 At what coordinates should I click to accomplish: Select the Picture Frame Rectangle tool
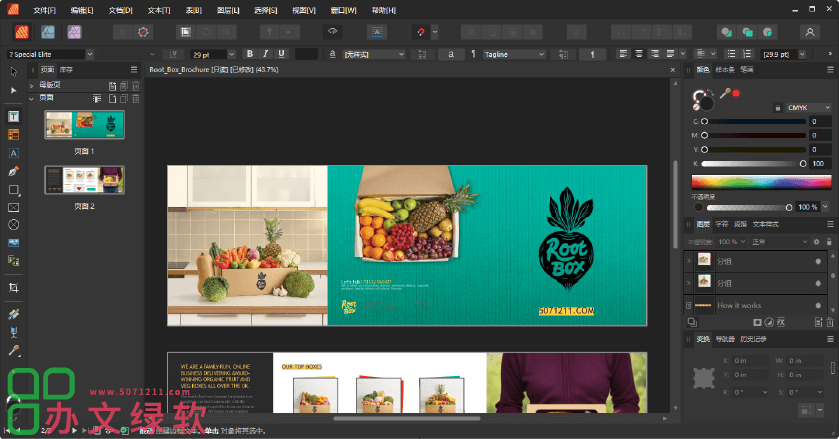(x=14, y=208)
